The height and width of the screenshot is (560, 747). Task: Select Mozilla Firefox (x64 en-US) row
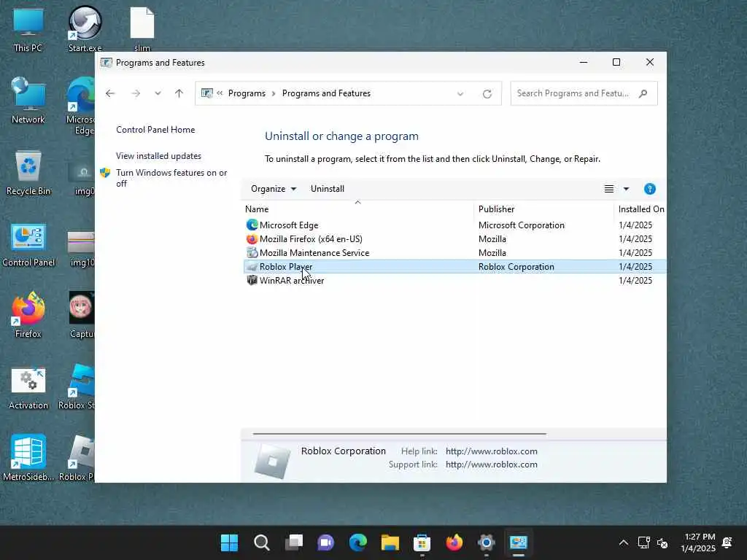click(455, 239)
